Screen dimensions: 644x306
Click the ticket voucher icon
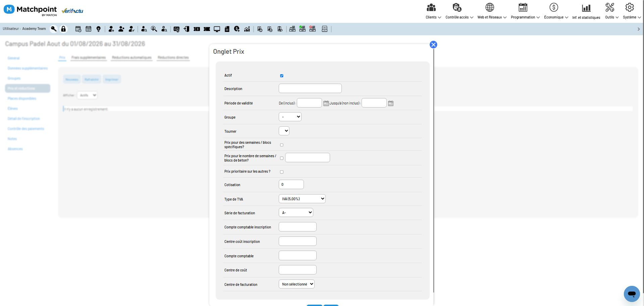pyautogui.click(x=207, y=29)
